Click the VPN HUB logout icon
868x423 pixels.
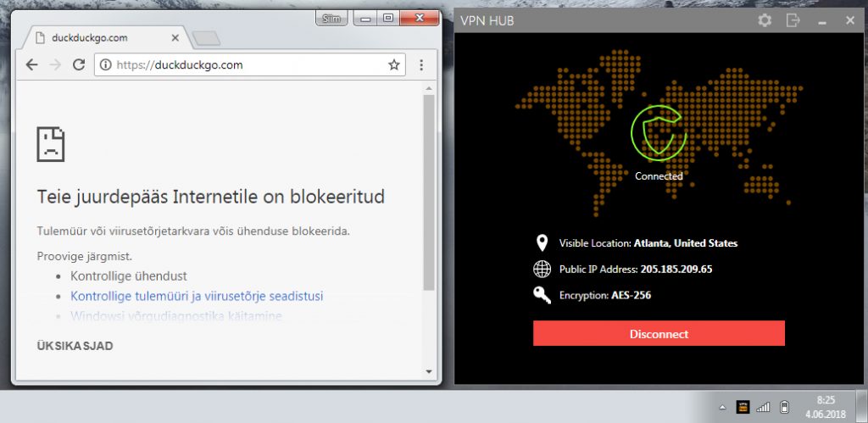click(x=793, y=20)
